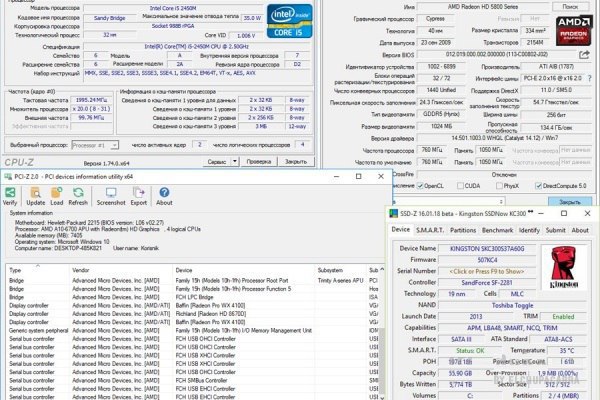600x400 pixels.
Task: Click the GDDR5 (Hynix) memory type field
Action: click(x=441, y=114)
